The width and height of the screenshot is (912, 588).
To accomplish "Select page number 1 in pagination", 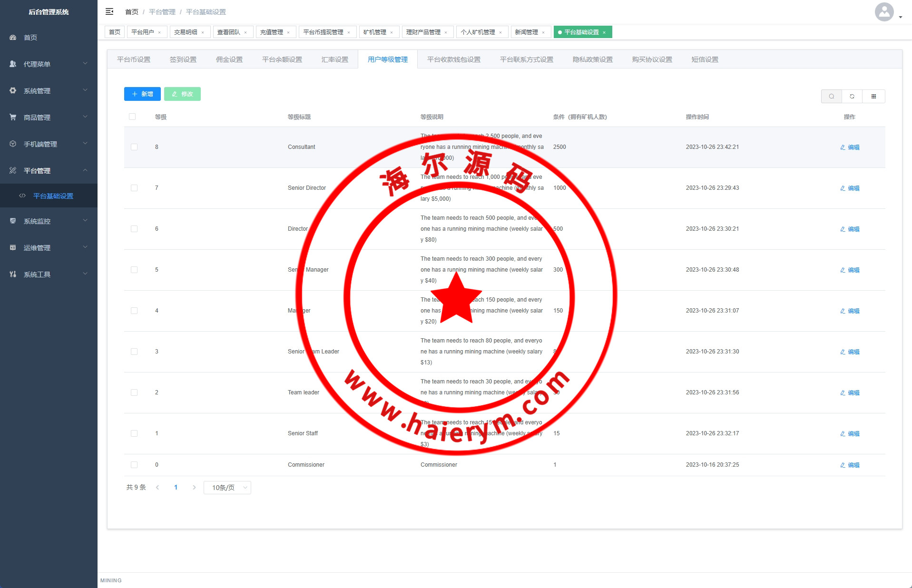I will [x=176, y=487].
